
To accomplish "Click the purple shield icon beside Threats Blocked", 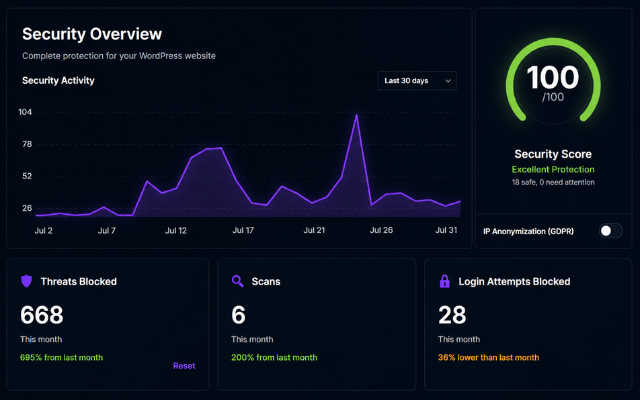I will pyautogui.click(x=27, y=281).
